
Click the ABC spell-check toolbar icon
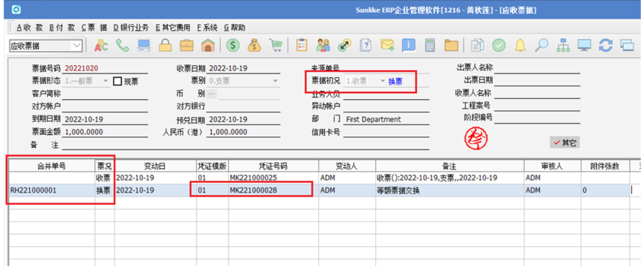[x=101, y=45]
